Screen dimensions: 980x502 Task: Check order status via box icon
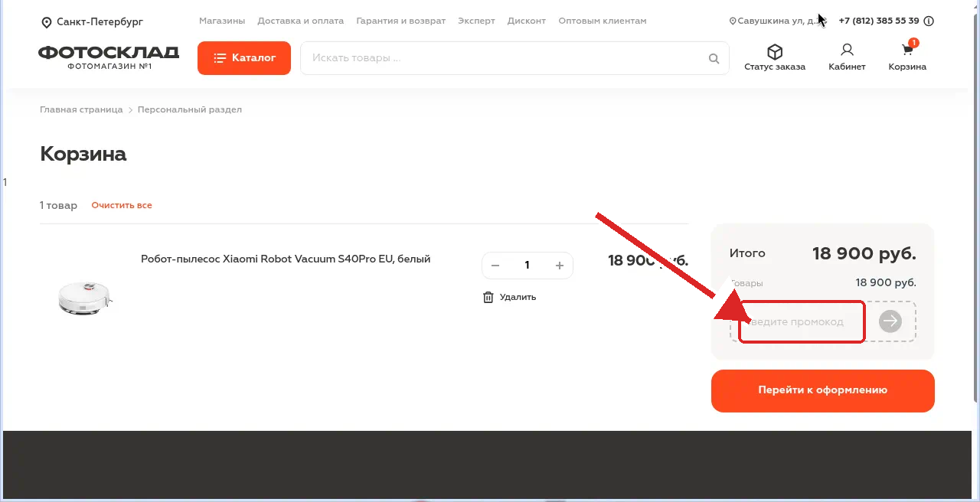point(775,51)
